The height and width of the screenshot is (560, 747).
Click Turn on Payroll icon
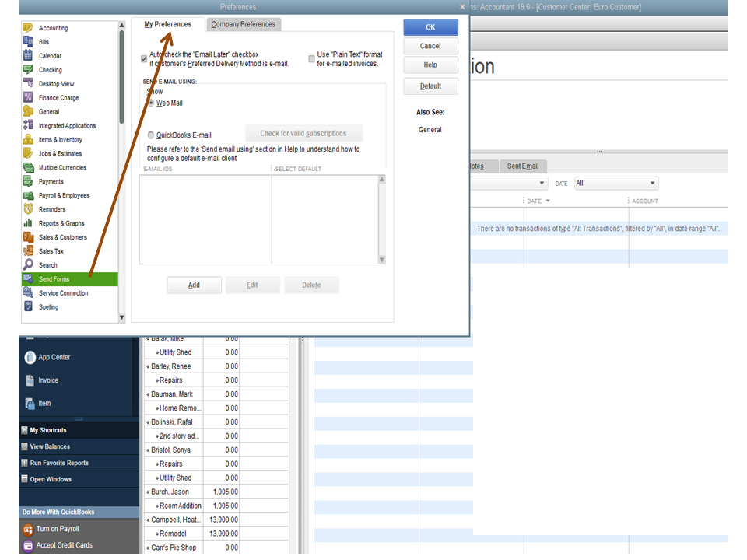click(x=28, y=530)
